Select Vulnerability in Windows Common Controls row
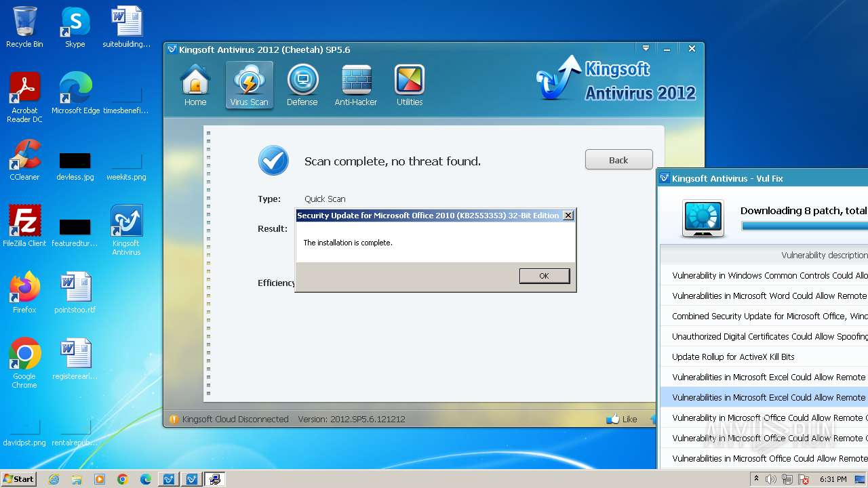868x488 pixels. coord(764,275)
